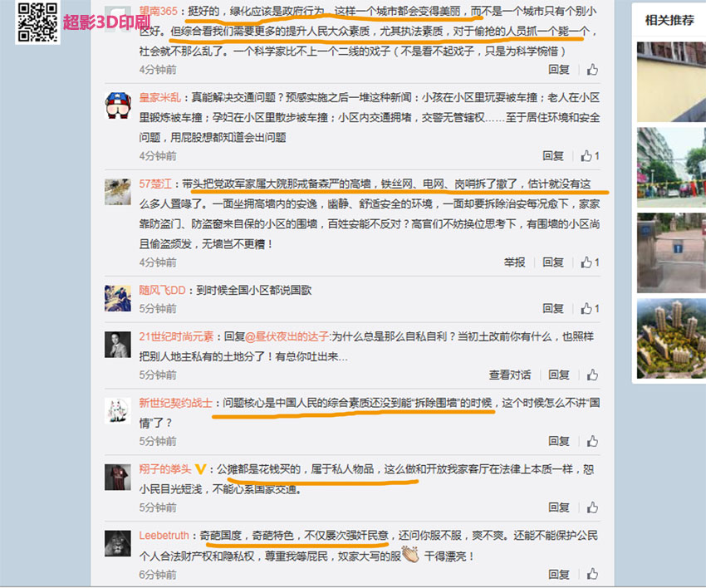The height and width of the screenshot is (588, 706).
Task: Like the comment by Leebetruth
Action: click(592, 574)
